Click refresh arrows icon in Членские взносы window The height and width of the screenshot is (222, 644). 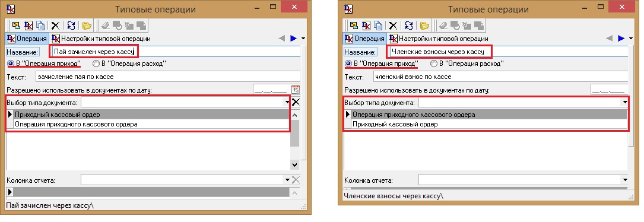tap(409, 26)
